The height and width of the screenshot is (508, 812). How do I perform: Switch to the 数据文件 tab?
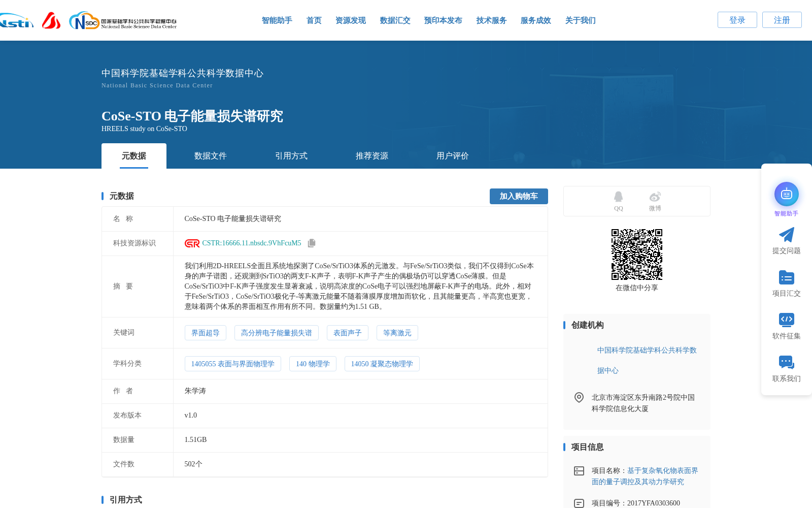pos(210,156)
